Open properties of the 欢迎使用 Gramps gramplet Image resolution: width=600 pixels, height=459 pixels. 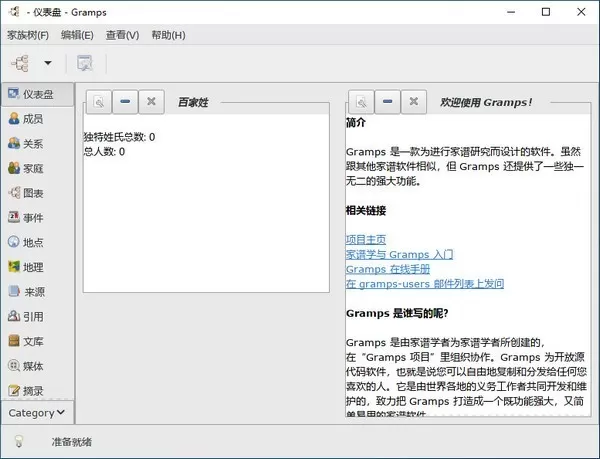pyautogui.click(x=360, y=101)
